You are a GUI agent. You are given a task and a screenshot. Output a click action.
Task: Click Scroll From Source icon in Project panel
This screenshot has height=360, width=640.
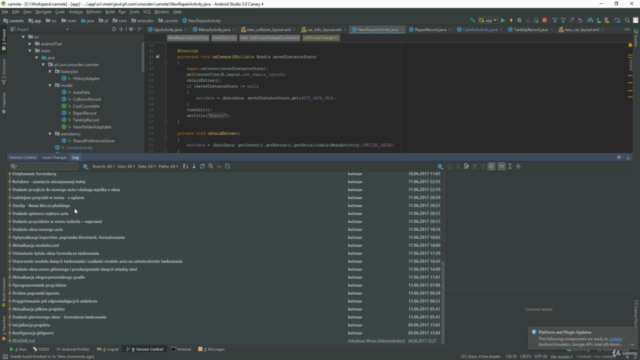[114, 29]
